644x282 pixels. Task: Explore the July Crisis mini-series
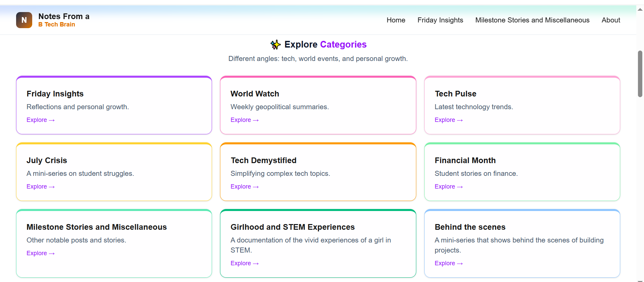click(x=41, y=187)
